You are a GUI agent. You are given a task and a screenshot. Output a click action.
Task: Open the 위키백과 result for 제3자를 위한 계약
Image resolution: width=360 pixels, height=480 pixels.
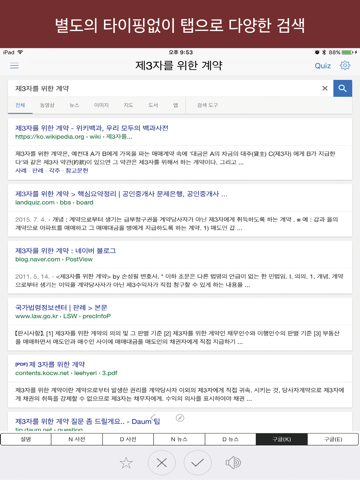pos(92,128)
